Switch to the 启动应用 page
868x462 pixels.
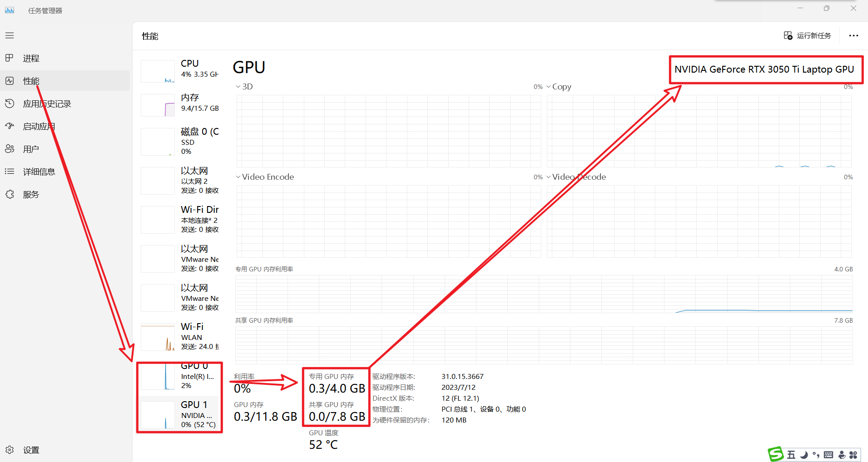click(65, 126)
